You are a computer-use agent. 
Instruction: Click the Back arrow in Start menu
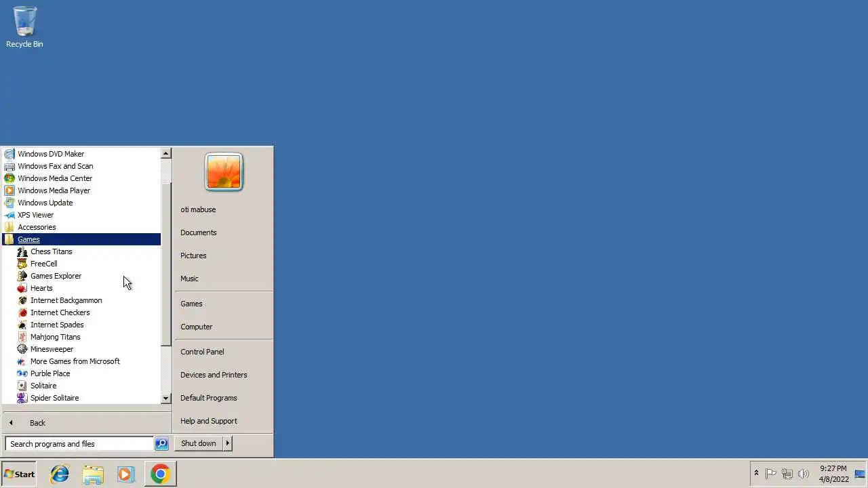click(x=11, y=423)
